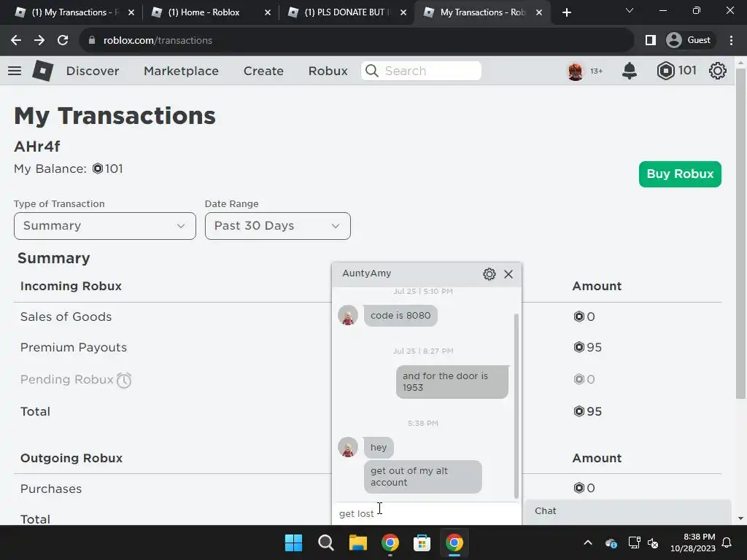Click the Pending Robux clock icon
This screenshot has width=747, height=560.
click(124, 380)
